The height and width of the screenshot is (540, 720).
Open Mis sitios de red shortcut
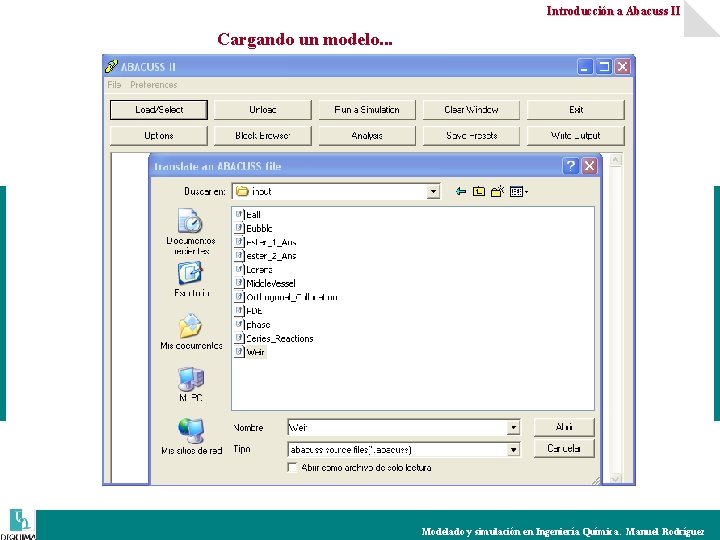tap(191, 437)
